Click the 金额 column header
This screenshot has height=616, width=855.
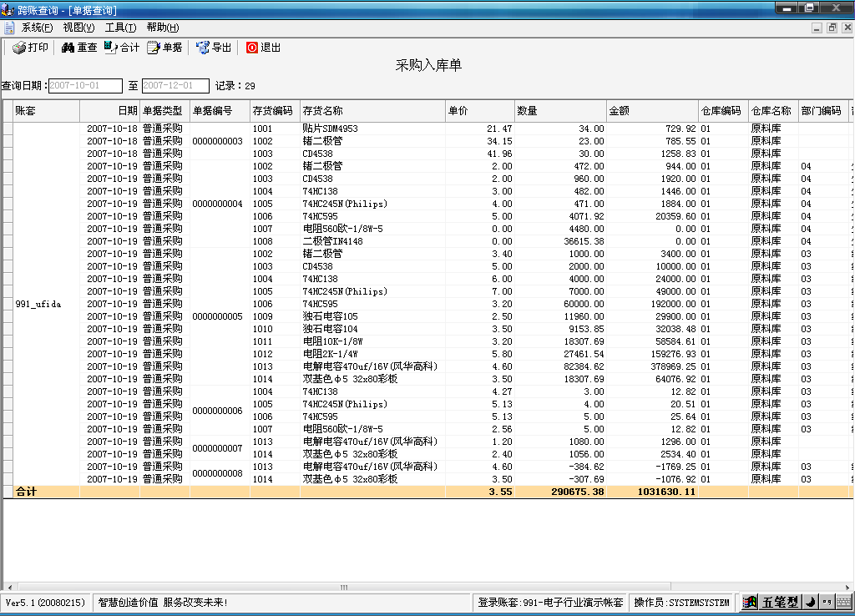coord(652,111)
